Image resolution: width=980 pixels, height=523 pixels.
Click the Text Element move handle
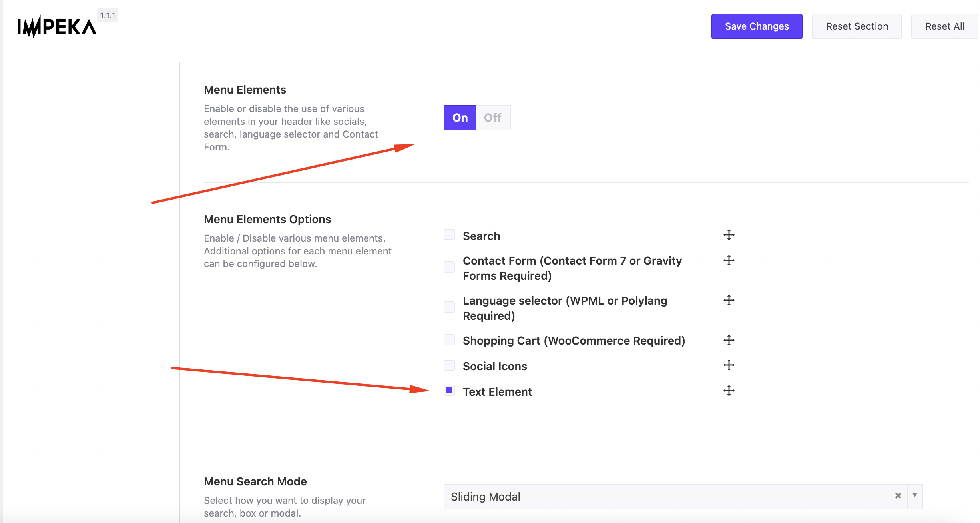tap(729, 391)
